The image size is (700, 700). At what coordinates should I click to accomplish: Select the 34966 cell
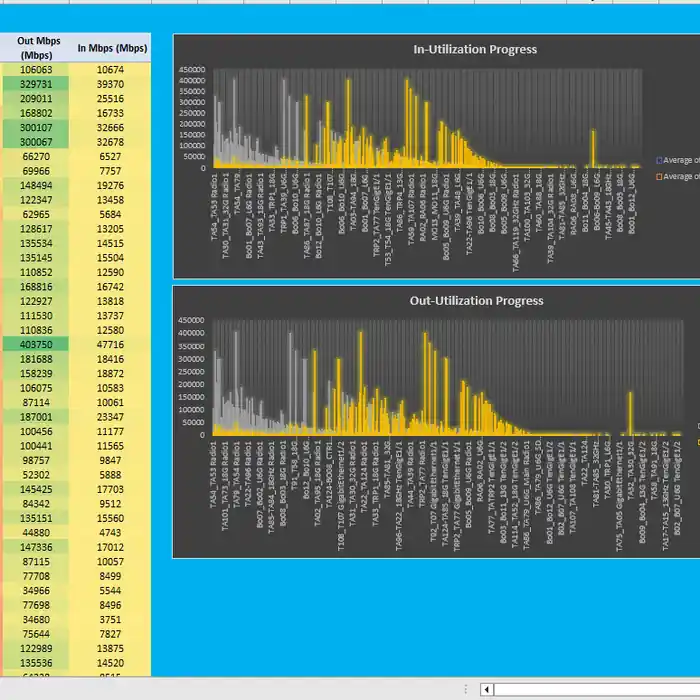point(36,591)
